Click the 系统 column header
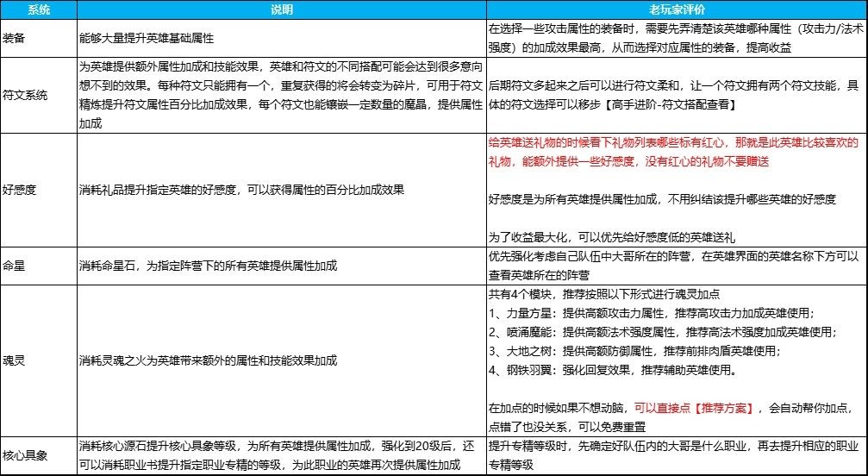This screenshot has width=868, height=476. click(x=37, y=9)
